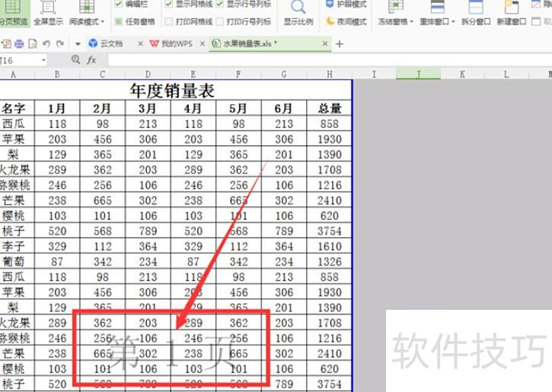Click the redo arrow icon

[x=60, y=43]
